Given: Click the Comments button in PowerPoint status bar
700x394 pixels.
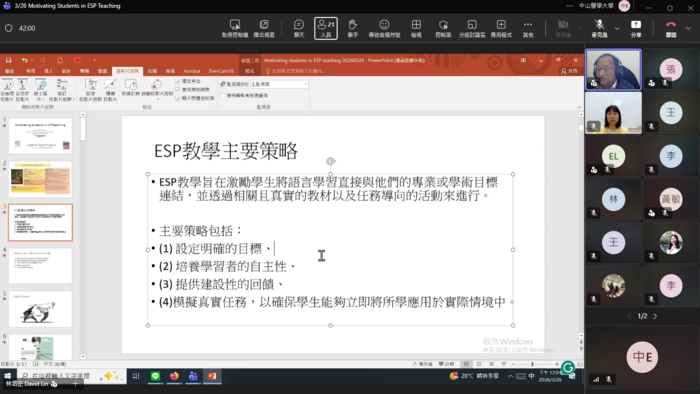Looking at the screenshot, I should click(447, 364).
